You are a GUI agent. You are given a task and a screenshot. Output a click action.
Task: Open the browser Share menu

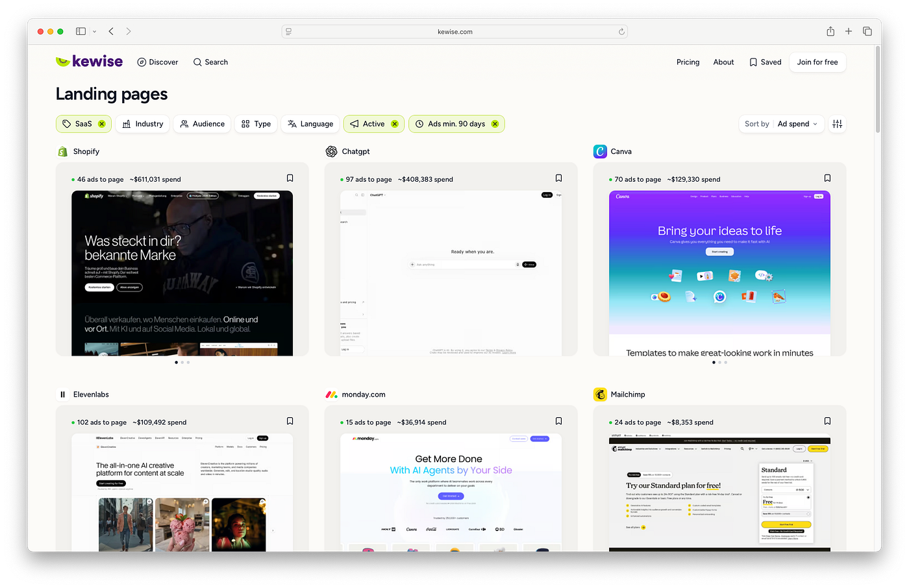[830, 31]
